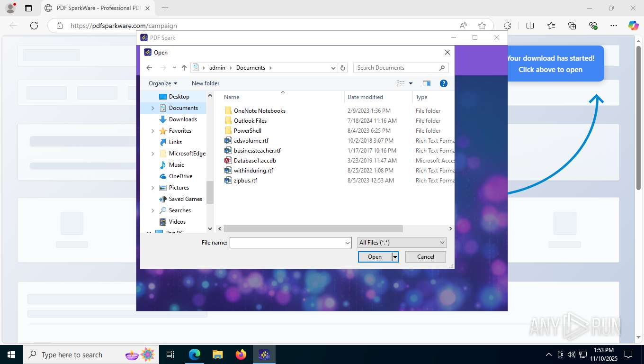Open Edge read aloud icon
The image size is (644, 364).
click(x=463, y=26)
